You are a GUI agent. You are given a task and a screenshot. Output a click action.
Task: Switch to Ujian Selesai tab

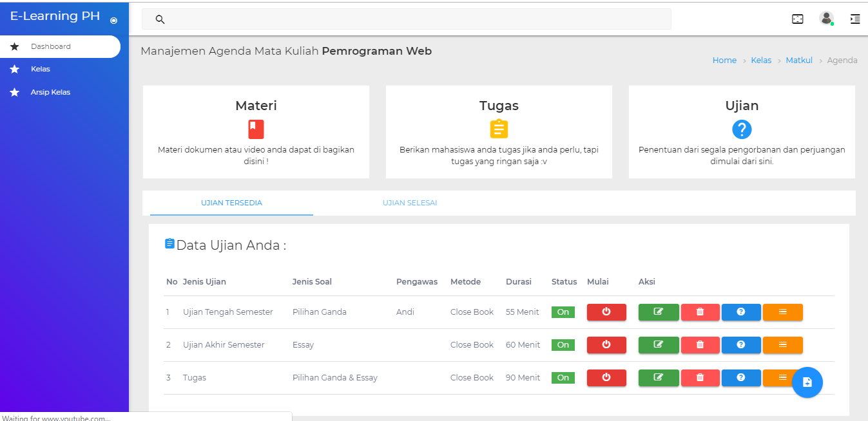pos(410,203)
